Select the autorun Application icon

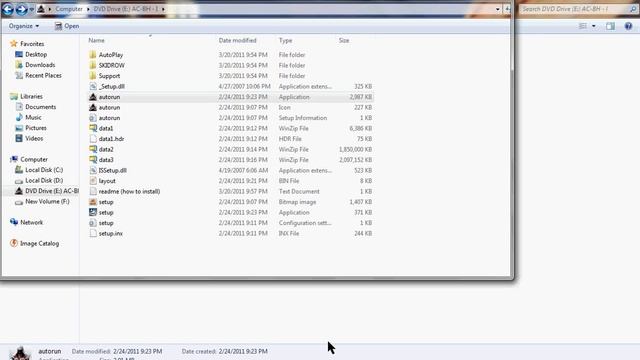tap(93, 97)
